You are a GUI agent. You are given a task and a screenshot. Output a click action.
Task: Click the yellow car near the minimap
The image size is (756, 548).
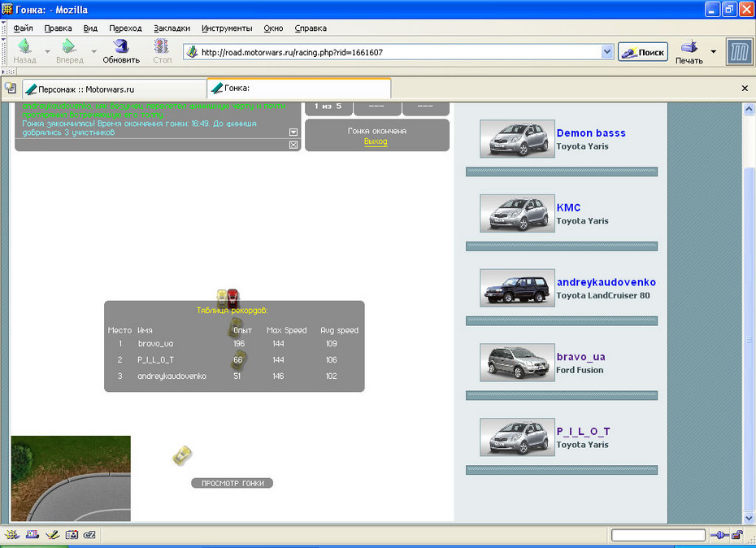pyautogui.click(x=182, y=455)
